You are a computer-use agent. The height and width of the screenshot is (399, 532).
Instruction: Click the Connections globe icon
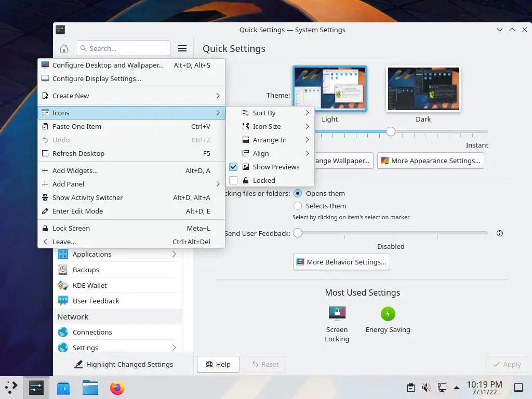63,332
